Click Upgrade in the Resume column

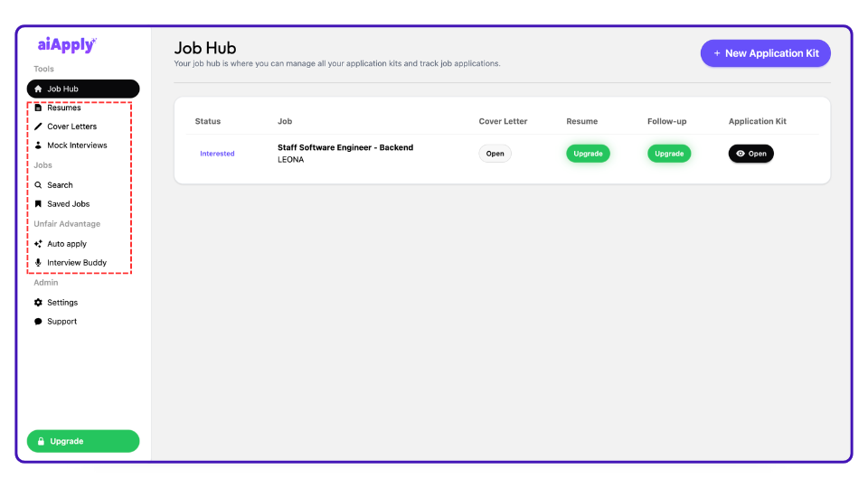click(x=588, y=154)
